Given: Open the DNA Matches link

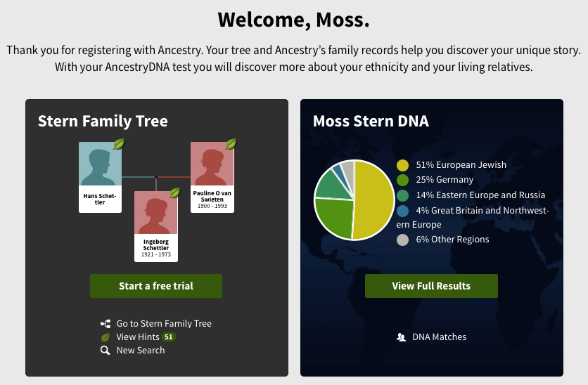Looking at the screenshot, I should tap(439, 337).
